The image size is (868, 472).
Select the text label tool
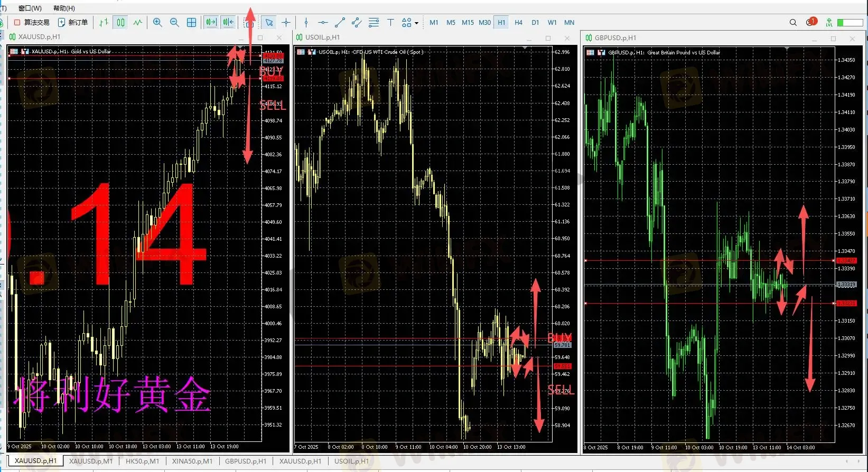point(390,22)
